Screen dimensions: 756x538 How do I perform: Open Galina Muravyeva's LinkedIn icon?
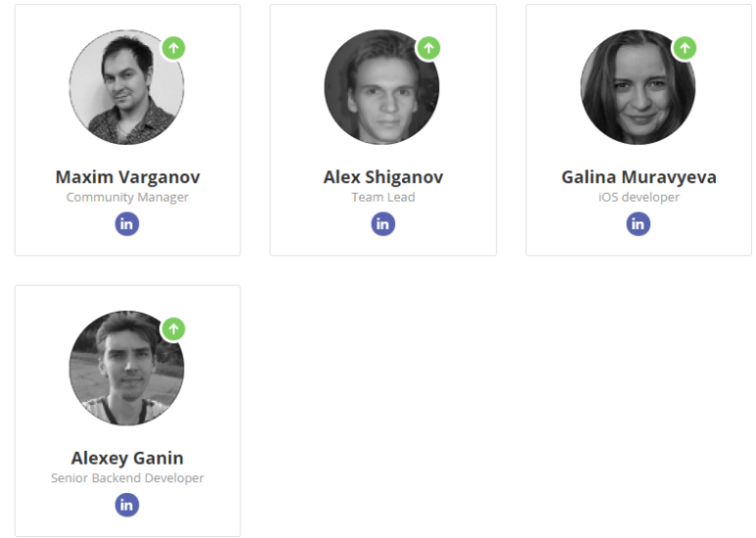639,224
